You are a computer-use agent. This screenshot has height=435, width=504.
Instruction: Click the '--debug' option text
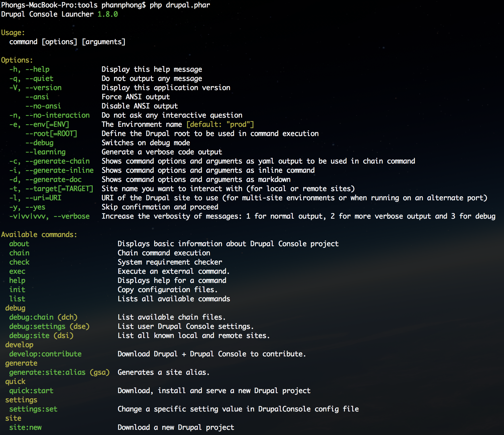point(39,143)
